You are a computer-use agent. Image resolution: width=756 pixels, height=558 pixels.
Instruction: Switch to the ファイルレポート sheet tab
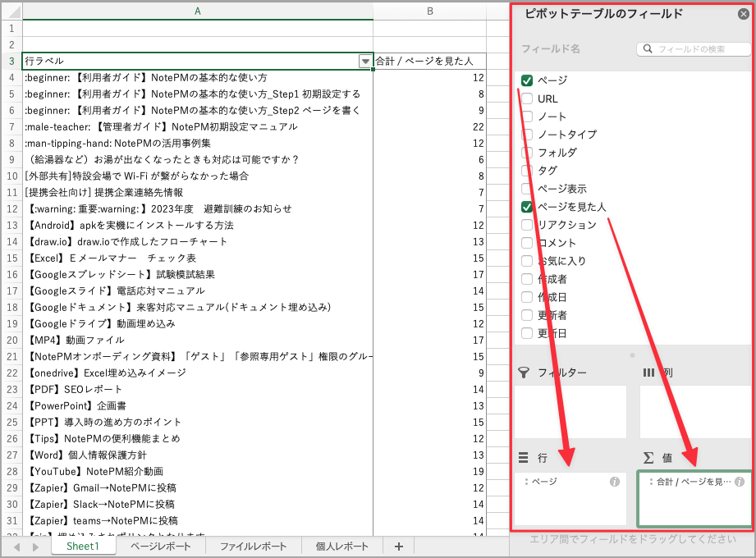pos(253,547)
